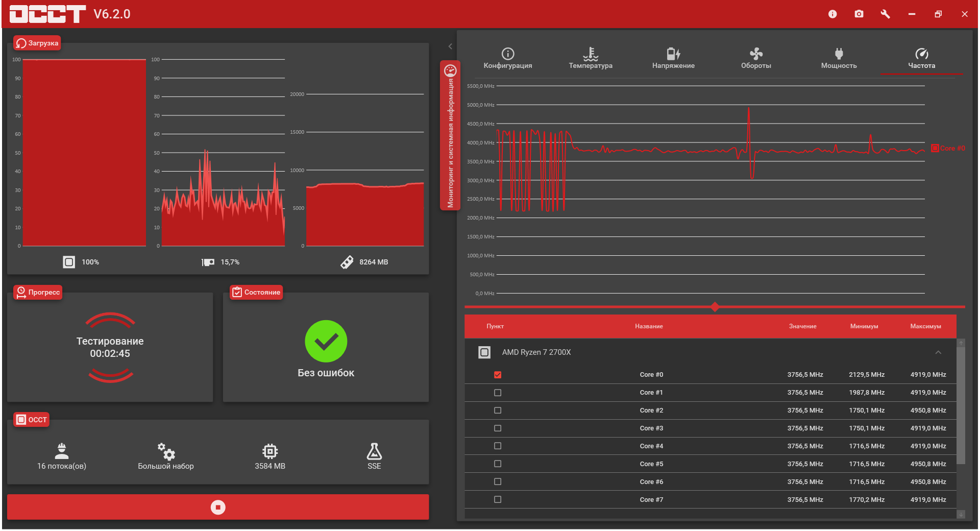This screenshot has height=531, width=980.
Task: Open the OCCT info/about icon
Action: pyautogui.click(x=832, y=14)
